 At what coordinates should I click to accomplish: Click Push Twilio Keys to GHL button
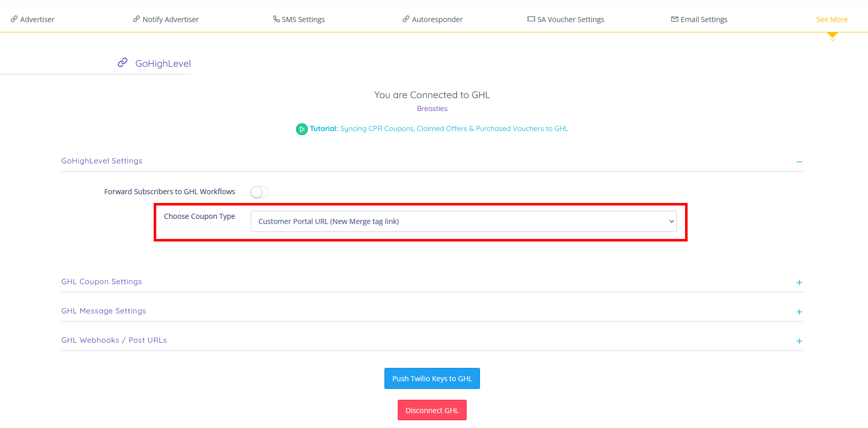[432, 379]
